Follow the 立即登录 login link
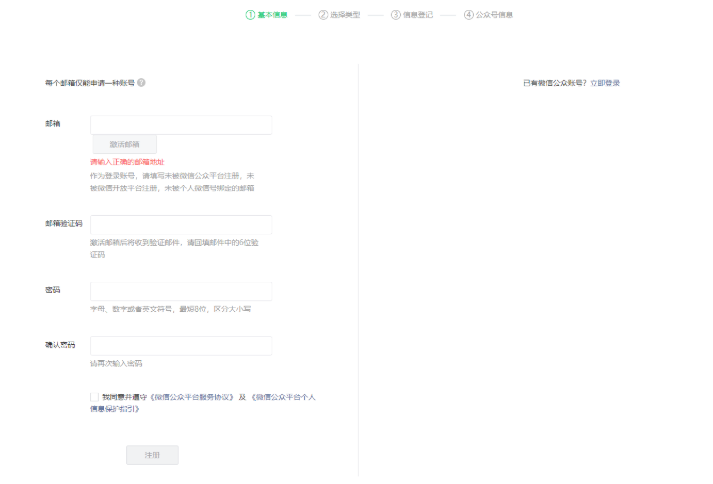The width and height of the screenshot is (713, 484). [x=605, y=82]
